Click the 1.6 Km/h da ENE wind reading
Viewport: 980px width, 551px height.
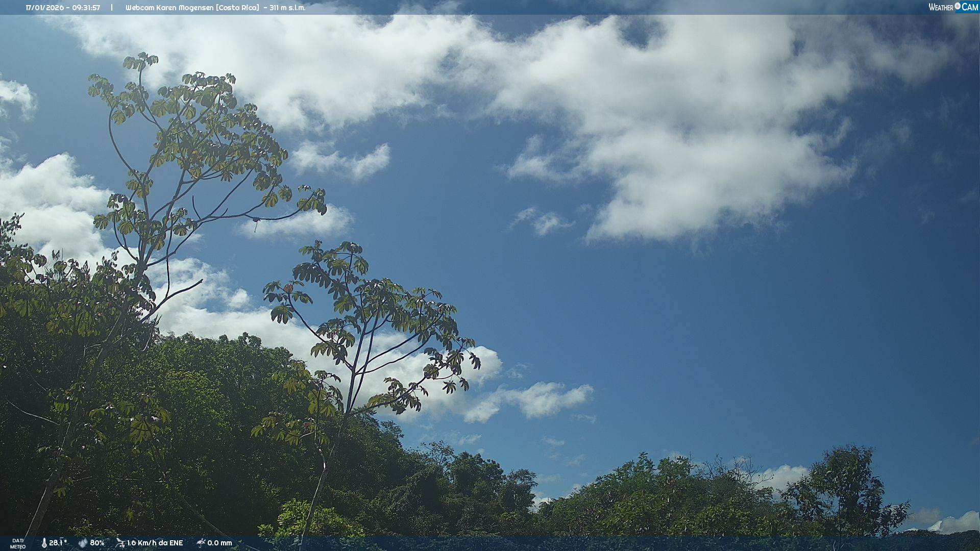coord(155,543)
